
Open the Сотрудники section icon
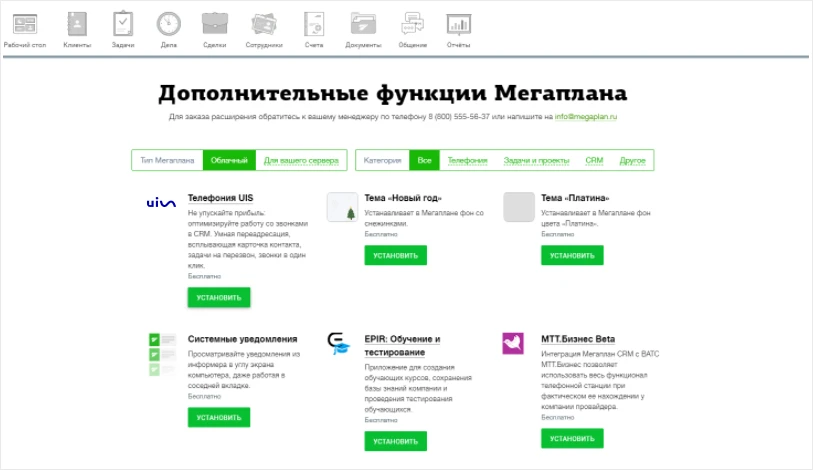[264, 24]
